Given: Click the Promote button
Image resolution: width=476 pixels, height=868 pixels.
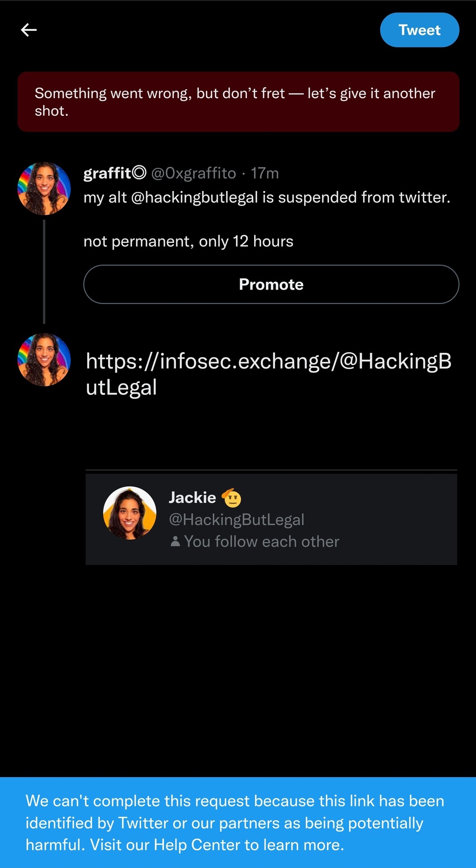Looking at the screenshot, I should (271, 284).
